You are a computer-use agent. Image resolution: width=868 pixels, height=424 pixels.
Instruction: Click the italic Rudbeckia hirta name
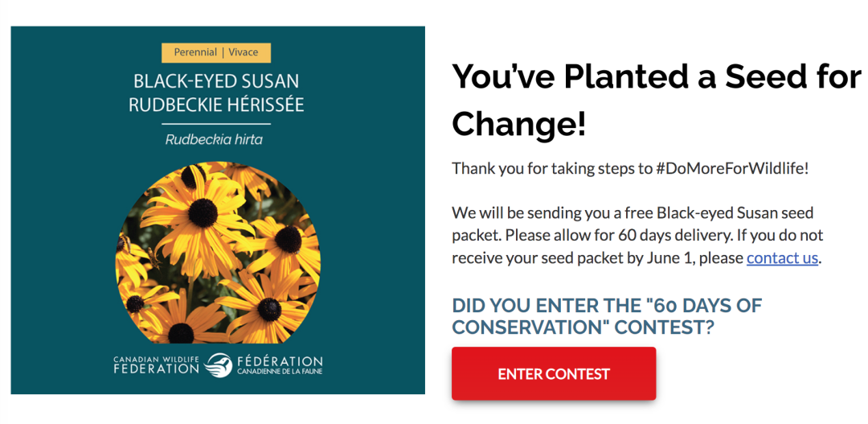point(214,140)
